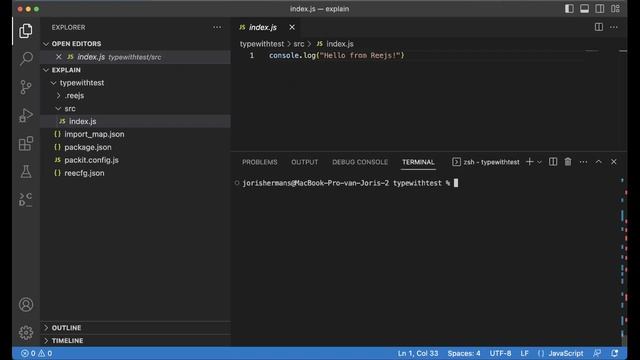This screenshot has height=360, width=640.
Task: Open Explorer Views and More Actions
Action: (217, 27)
